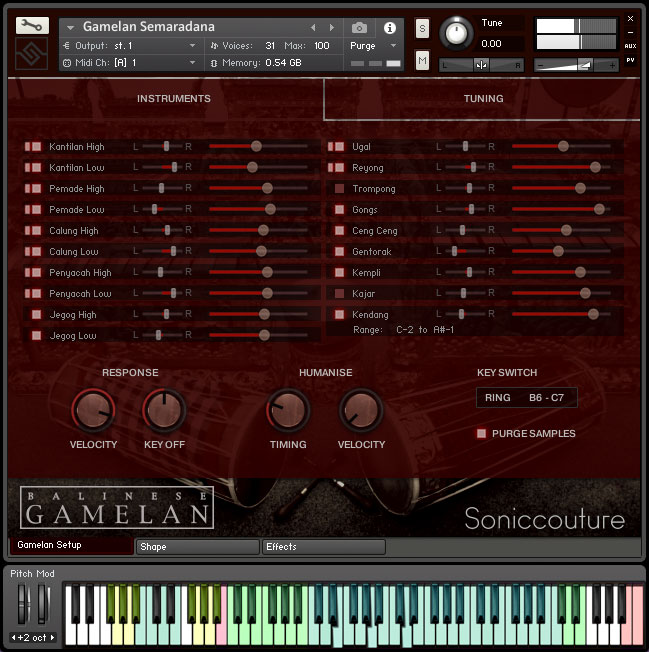This screenshot has width=649, height=652.
Task: Toggle the Jegog High instrument button
Action: 37,314
